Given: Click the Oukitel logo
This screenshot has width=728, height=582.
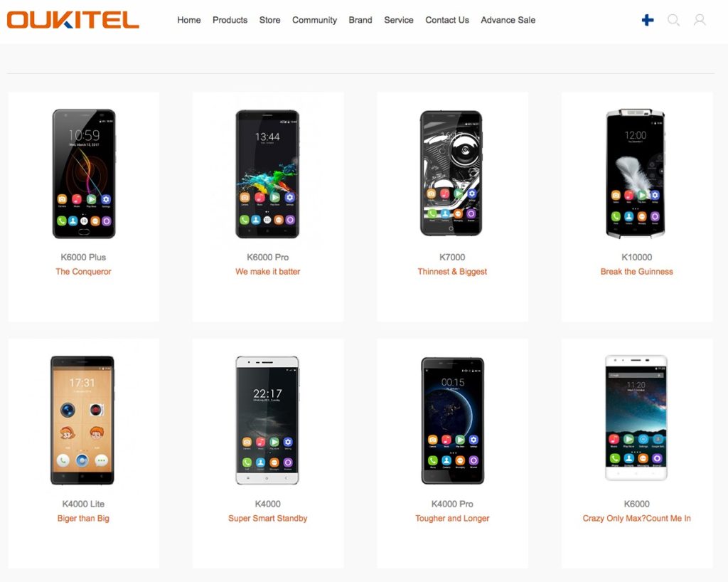Looking at the screenshot, I should (x=73, y=20).
